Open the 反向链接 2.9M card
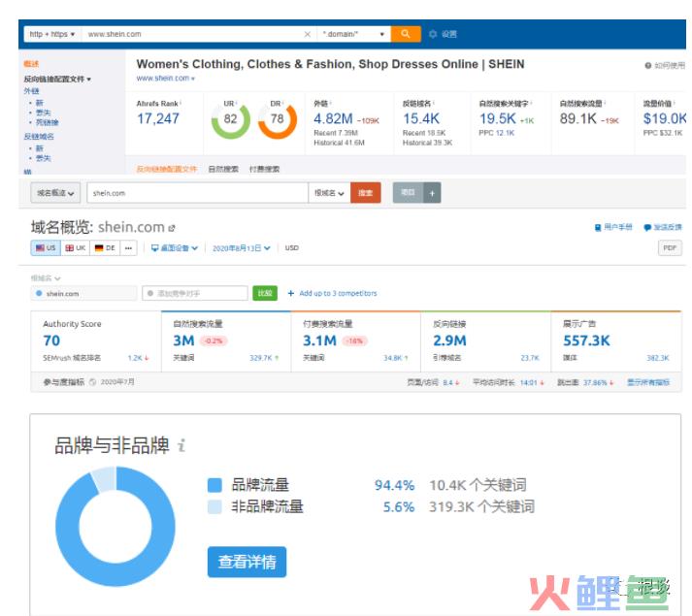Screen dimensions: 692x616 486,341
